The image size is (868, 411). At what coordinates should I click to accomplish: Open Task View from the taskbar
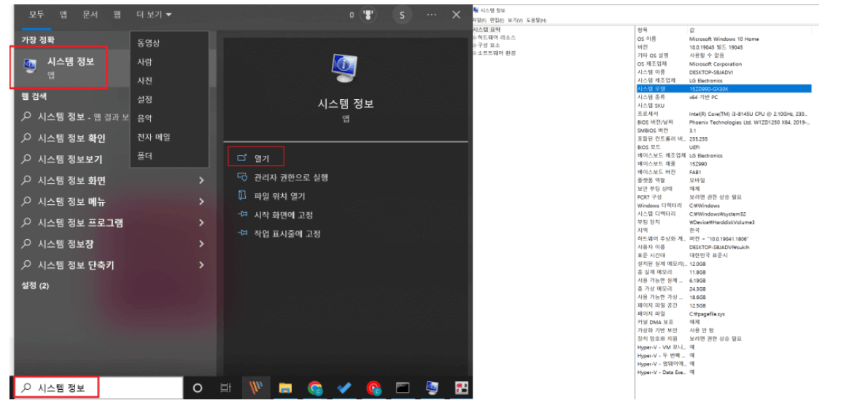pyautogui.click(x=225, y=388)
